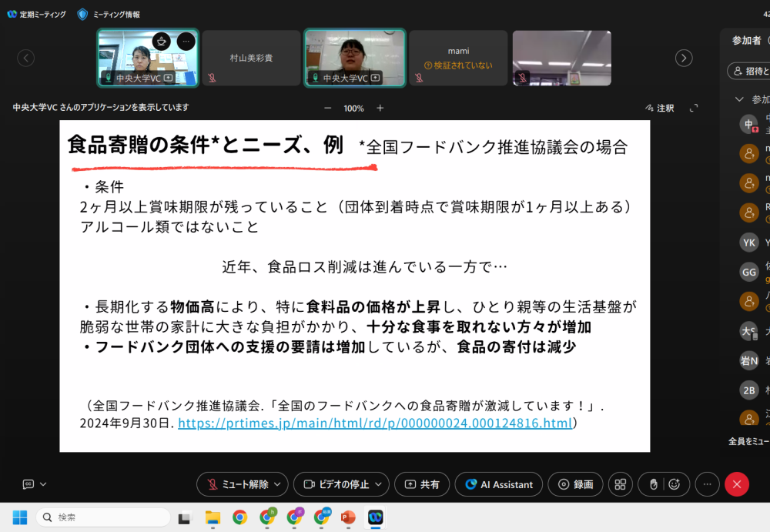Open more options on first video tile
Screen dimensions: 770x532
click(186, 42)
